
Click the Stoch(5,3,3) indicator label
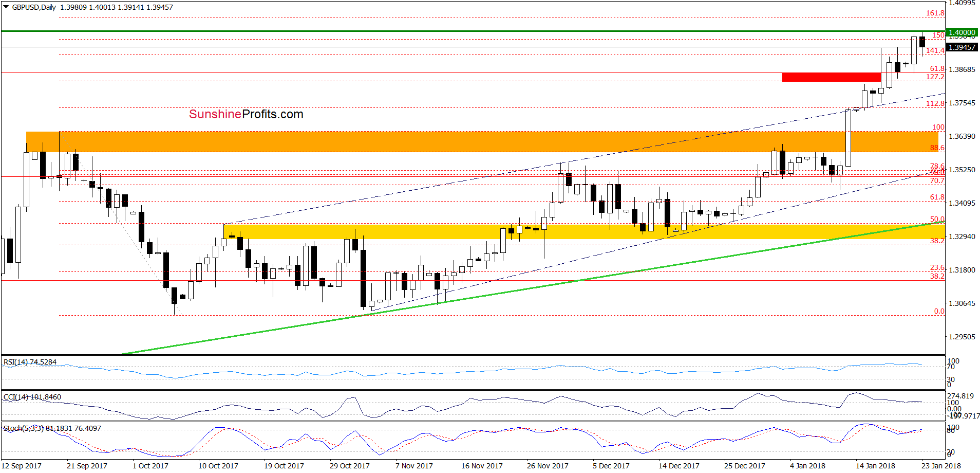pyautogui.click(x=52, y=428)
